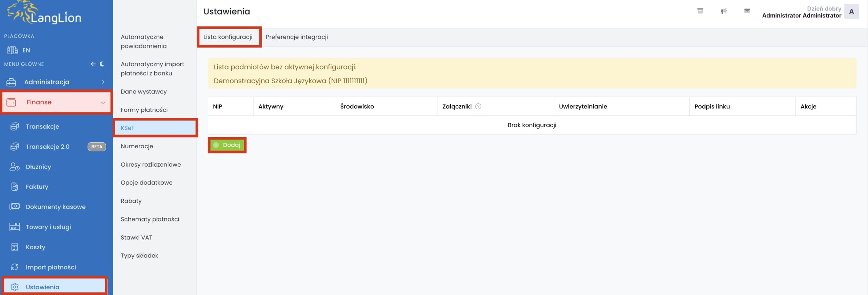Select the Lista konfiguracji tab
The height and width of the screenshot is (295, 868).
pyautogui.click(x=228, y=37)
